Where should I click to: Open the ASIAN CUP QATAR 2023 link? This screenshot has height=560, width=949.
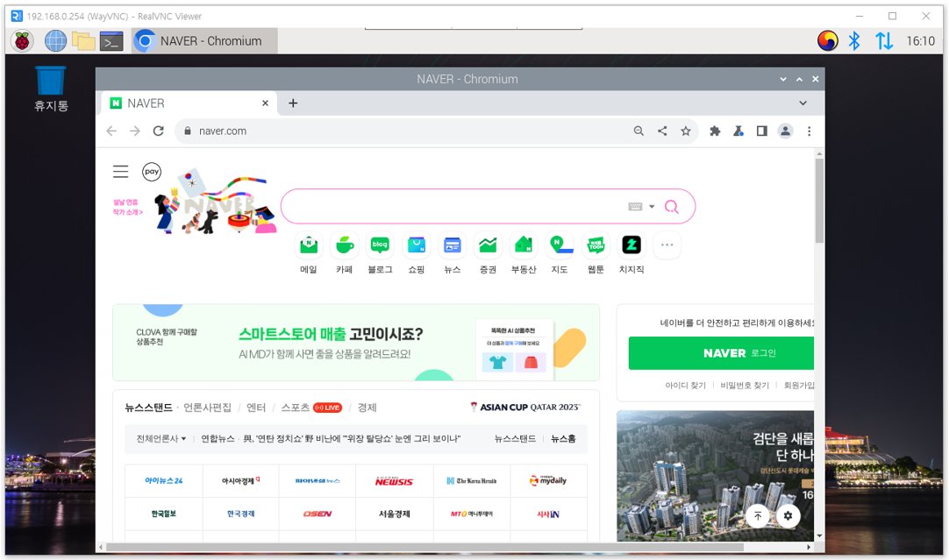pos(524,408)
